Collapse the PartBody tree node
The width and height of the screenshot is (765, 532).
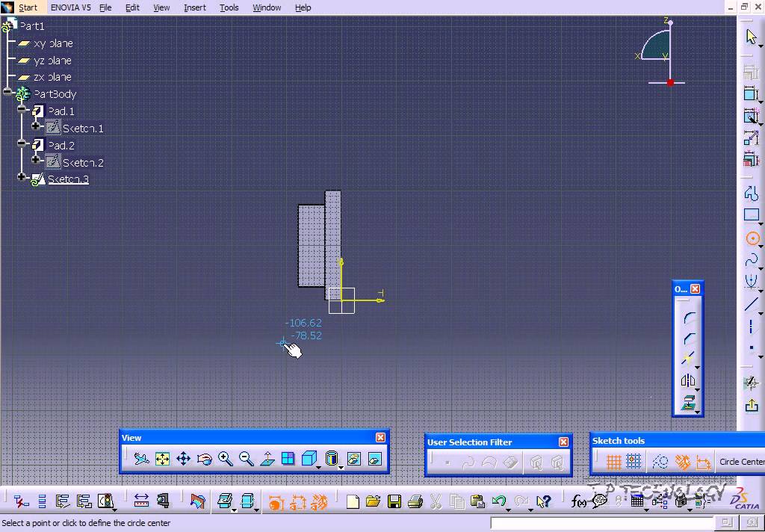pos(7,91)
